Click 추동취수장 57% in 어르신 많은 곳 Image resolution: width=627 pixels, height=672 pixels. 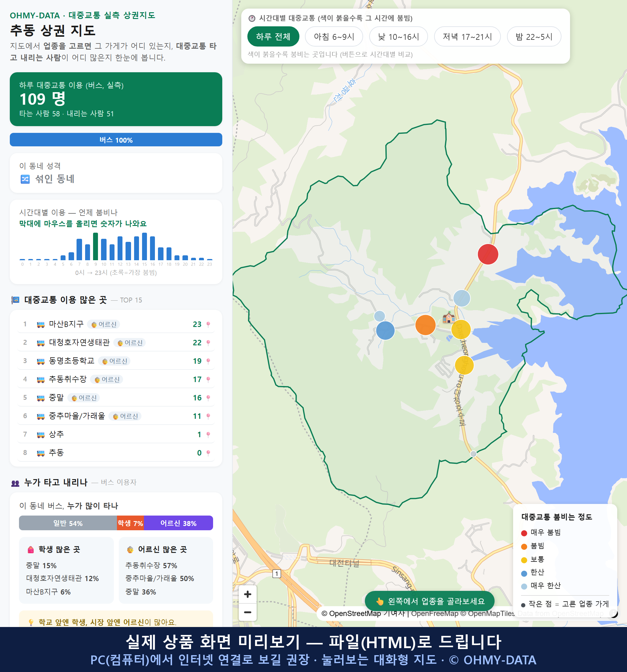[151, 565]
